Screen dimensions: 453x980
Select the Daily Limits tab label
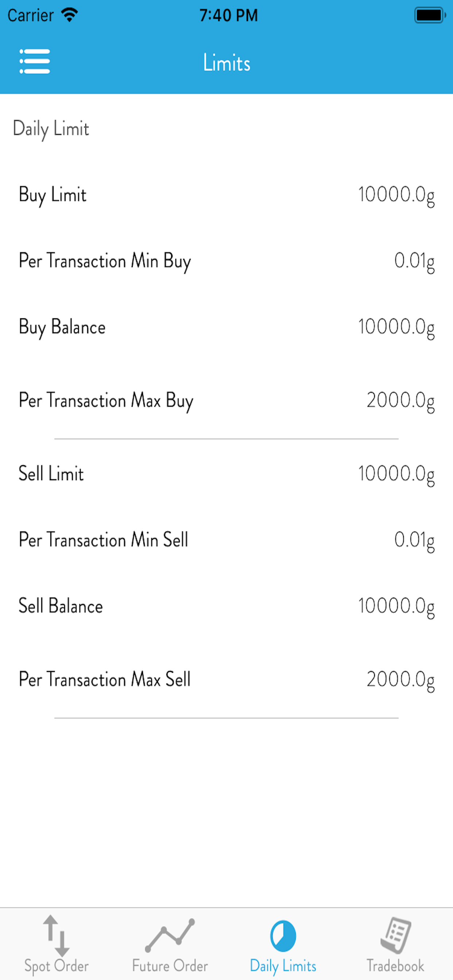[x=283, y=966]
